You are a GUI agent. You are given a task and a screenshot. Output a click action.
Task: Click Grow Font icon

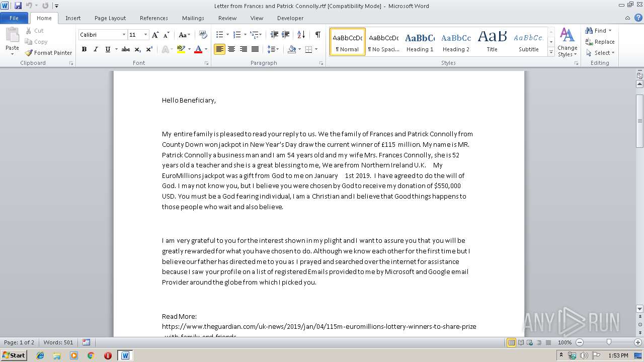[x=155, y=35]
